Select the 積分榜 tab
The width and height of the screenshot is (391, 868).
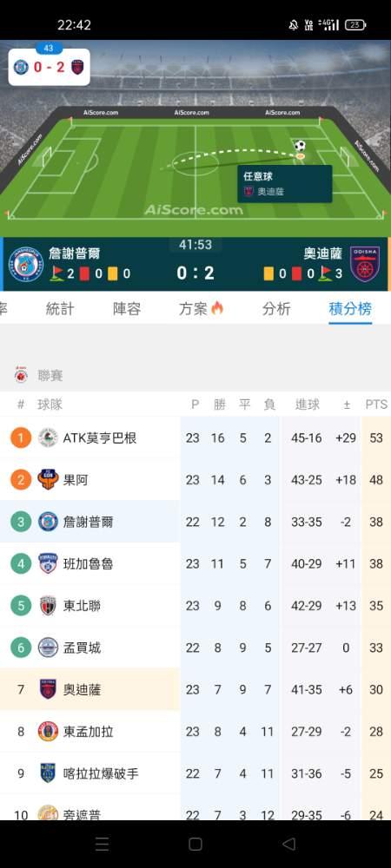click(x=350, y=309)
